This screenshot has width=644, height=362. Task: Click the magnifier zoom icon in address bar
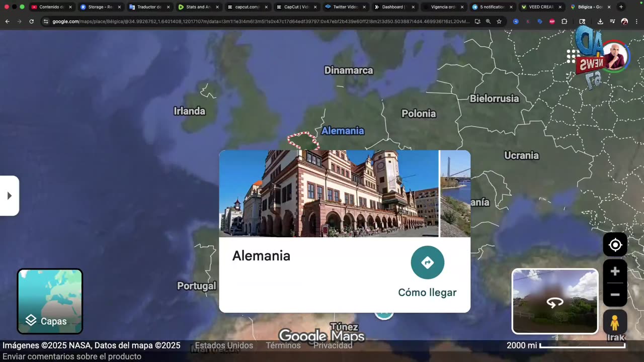pyautogui.click(x=488, y=22)
